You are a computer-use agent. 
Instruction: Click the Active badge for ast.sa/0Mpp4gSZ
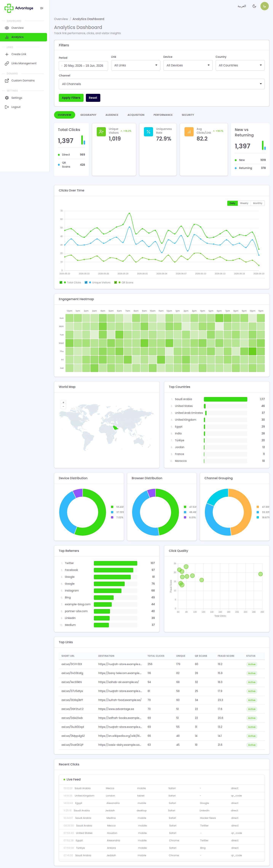(x=252, y=736)
